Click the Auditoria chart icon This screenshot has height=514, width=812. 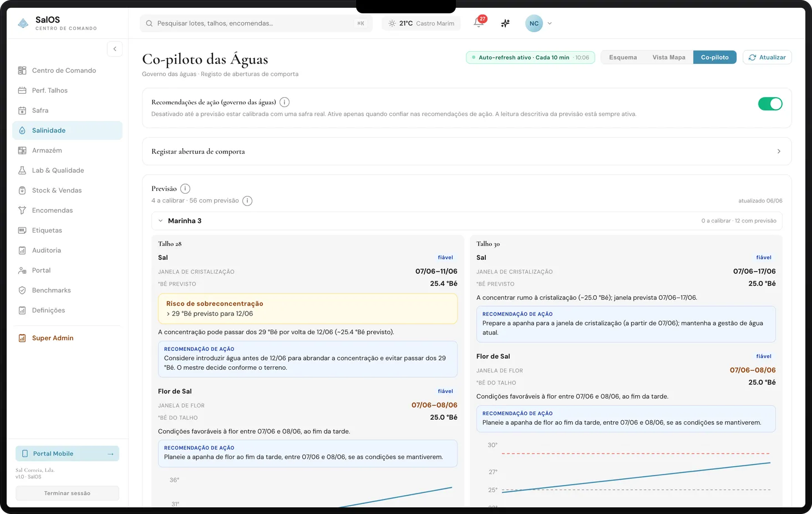pyautogui.click(x=22, y=250)
